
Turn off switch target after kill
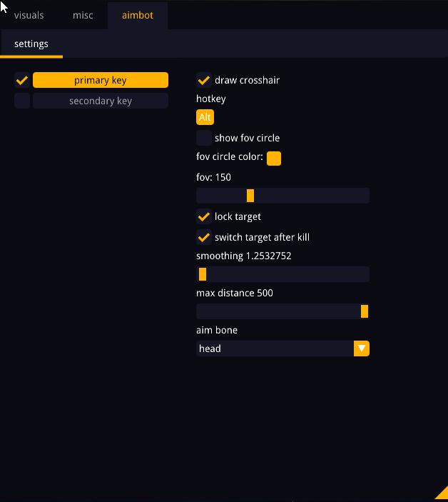click(204, 237)
